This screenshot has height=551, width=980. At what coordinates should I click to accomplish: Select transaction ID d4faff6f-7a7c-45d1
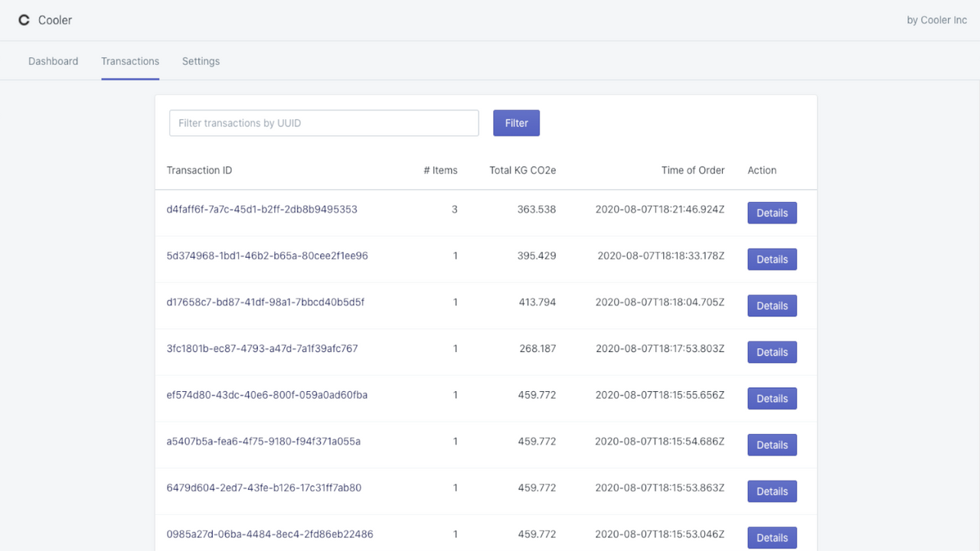262,209
